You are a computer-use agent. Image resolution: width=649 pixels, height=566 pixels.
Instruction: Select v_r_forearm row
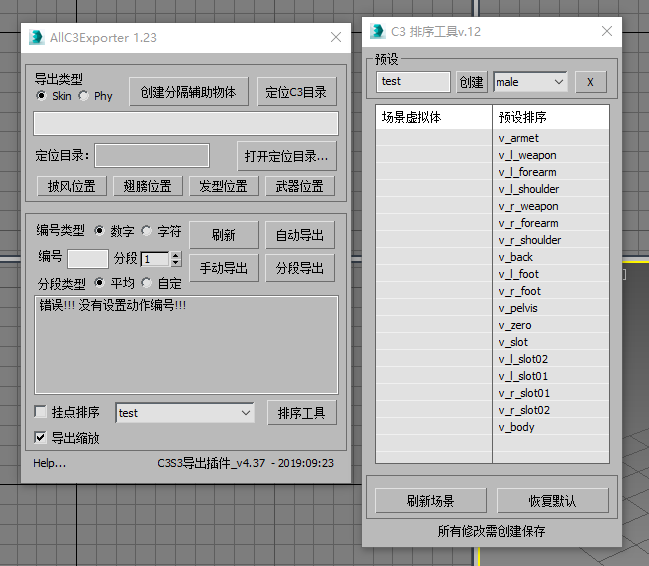[x=550, y=223]
